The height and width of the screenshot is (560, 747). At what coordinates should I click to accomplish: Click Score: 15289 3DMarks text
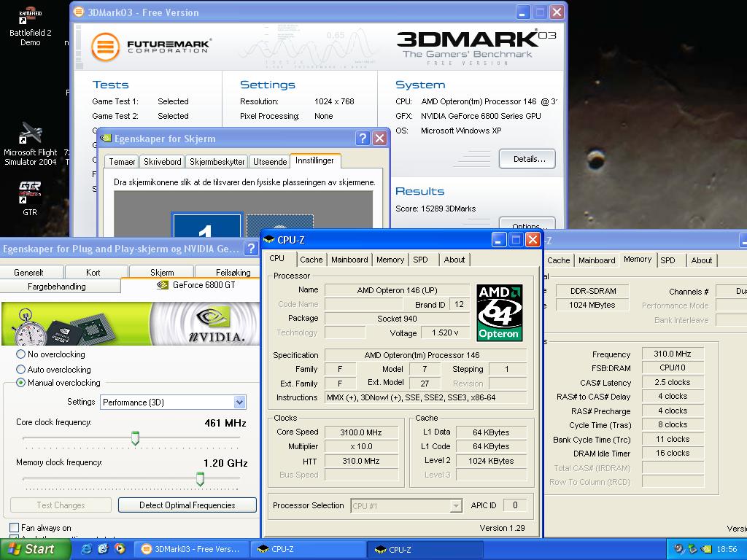point(436,209)
